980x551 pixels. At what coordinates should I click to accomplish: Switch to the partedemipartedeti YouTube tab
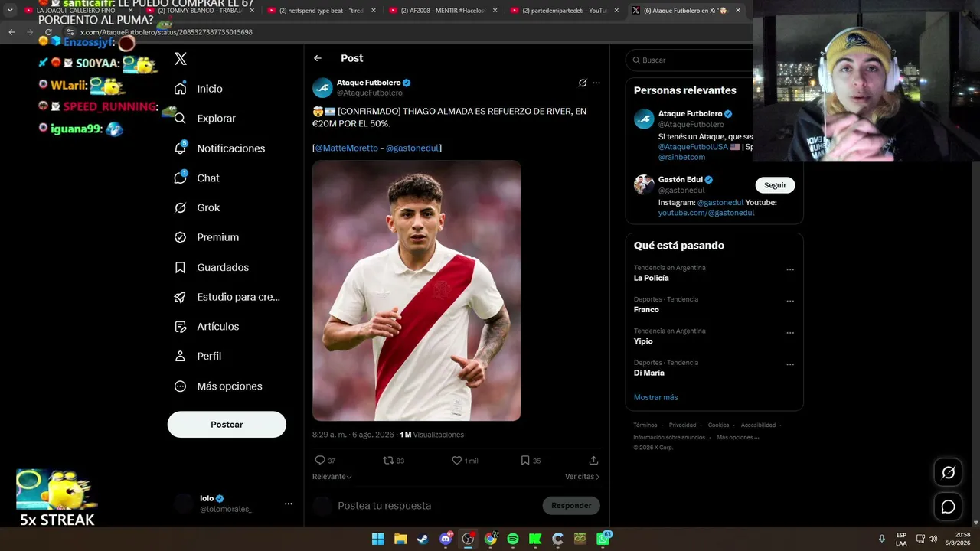tap(565, 11)
